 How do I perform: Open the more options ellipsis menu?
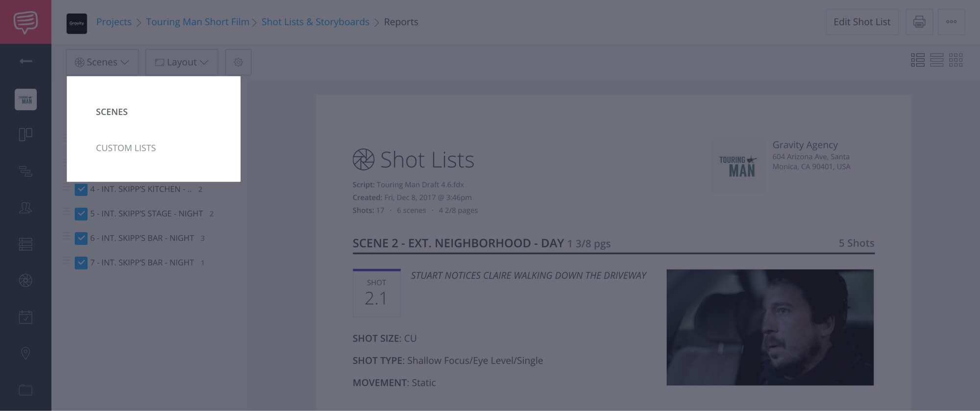[952, 22]
